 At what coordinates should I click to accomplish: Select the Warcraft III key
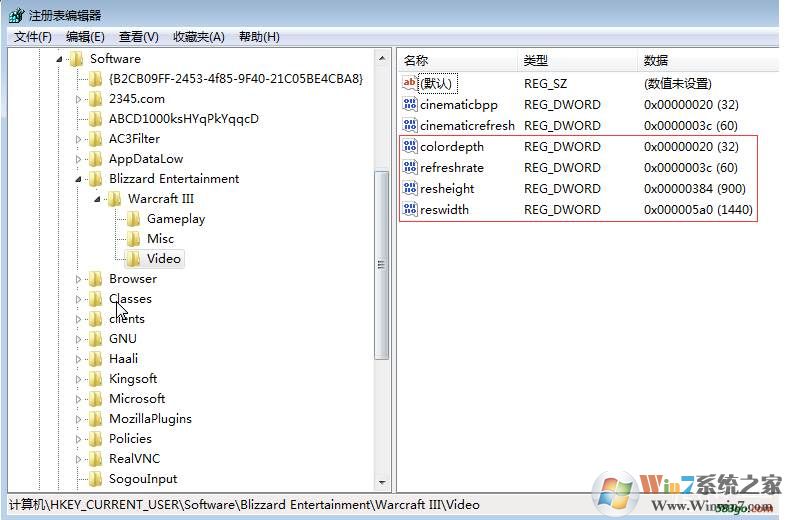(161, 199)
